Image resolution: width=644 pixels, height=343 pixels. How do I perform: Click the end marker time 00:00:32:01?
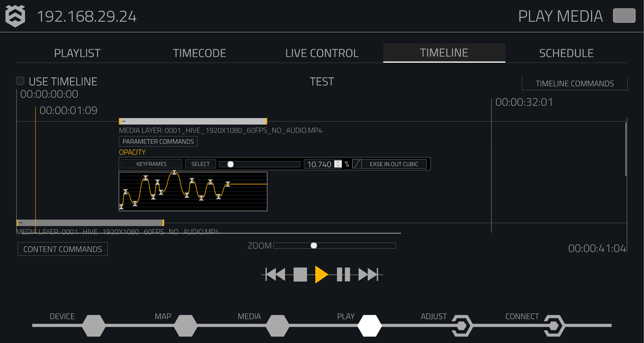tap(524, 102)
